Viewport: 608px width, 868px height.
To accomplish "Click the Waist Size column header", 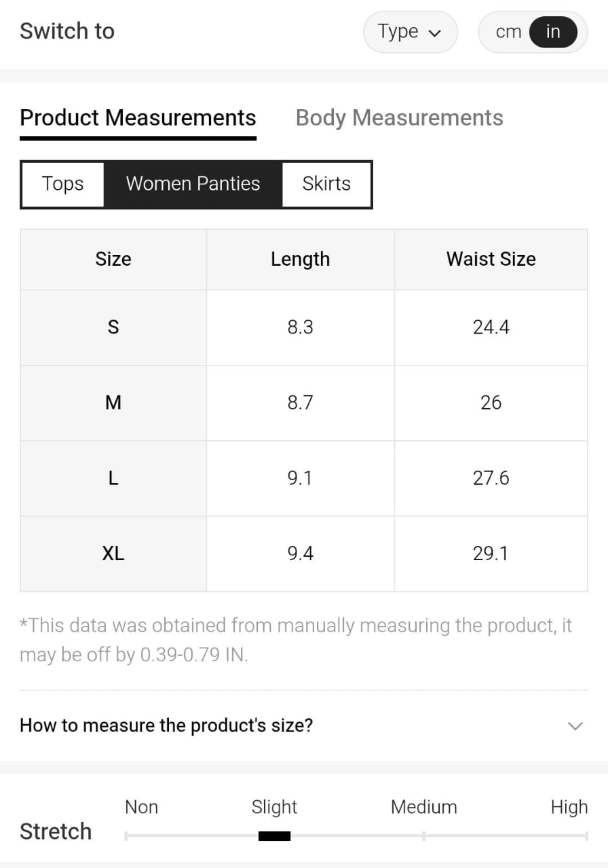I will pos(491,259).
